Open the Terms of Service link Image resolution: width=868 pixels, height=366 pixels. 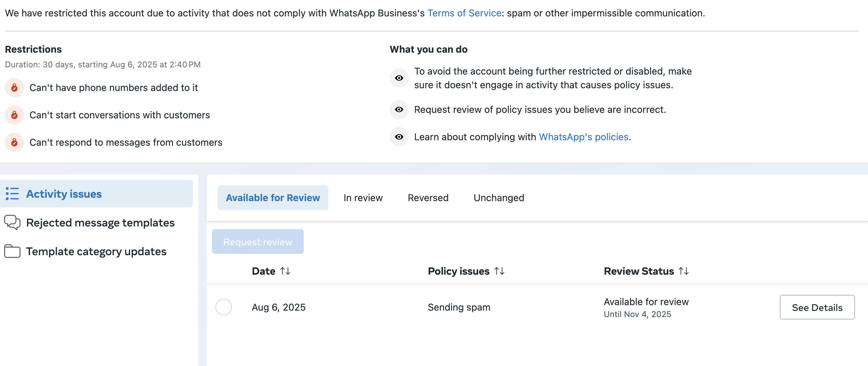pos(464,13)
